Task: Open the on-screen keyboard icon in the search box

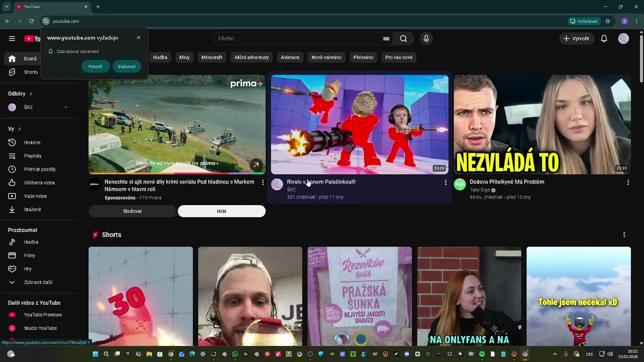Action: [386, 39]
